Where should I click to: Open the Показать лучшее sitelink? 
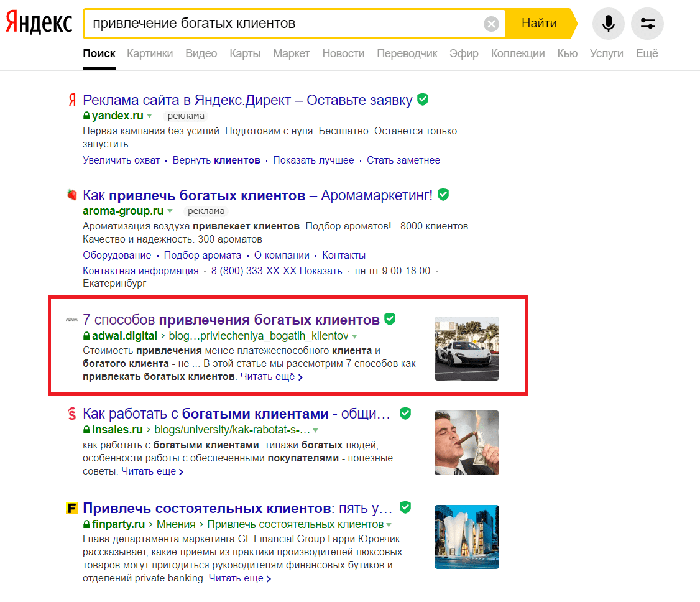(313, 160)
